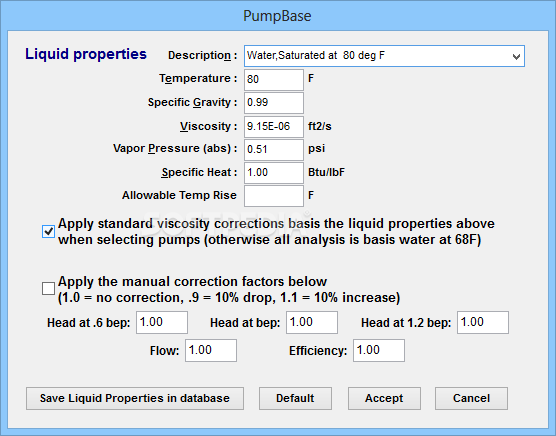Image resolution: width=556 pixels, height=436 pixels.
Task: Click Save Liquid Properties in database
Action: tap(135, 398)
